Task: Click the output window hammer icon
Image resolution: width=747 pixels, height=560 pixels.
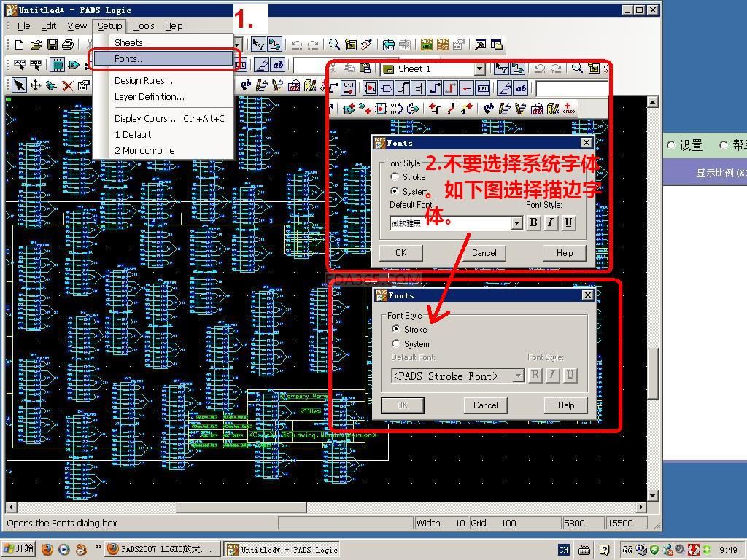Action: (x=480, y=44)
